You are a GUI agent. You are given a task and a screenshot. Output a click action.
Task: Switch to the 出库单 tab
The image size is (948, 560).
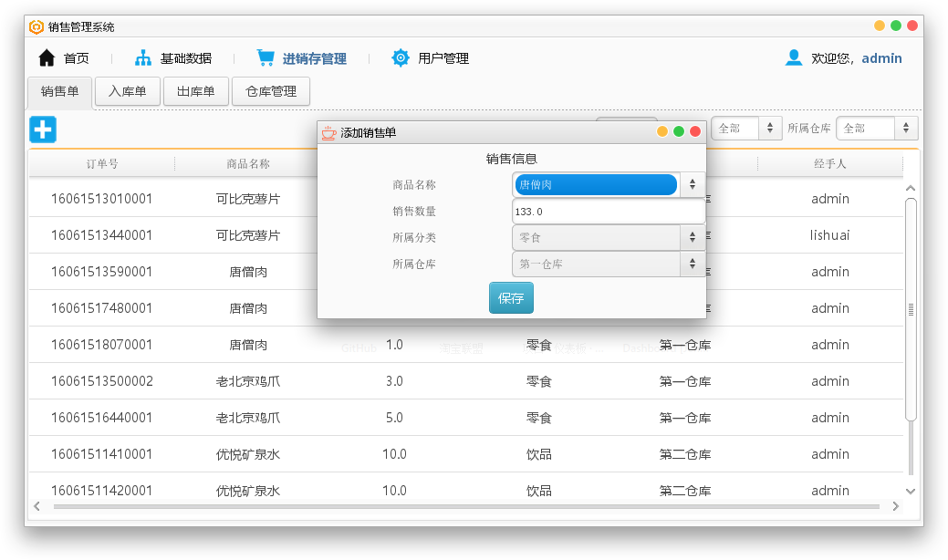[196, 91]
